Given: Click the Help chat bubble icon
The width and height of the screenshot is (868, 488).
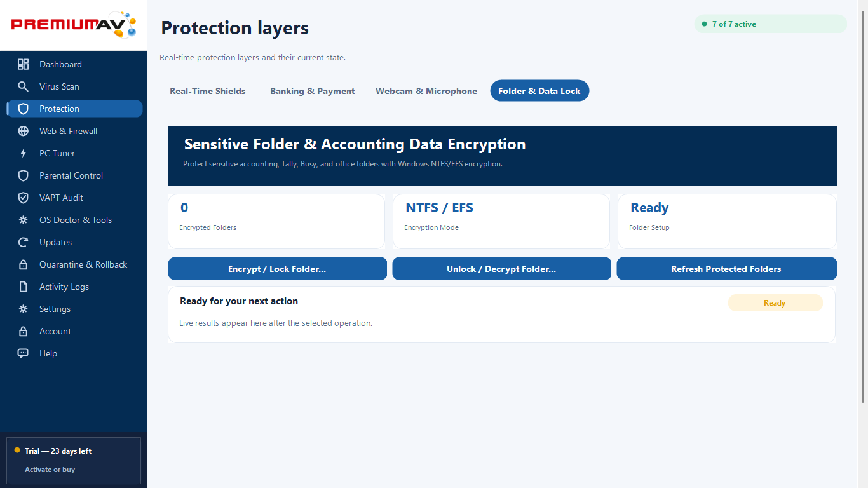Looking at the screenshot, I should (x=24, y=353).
